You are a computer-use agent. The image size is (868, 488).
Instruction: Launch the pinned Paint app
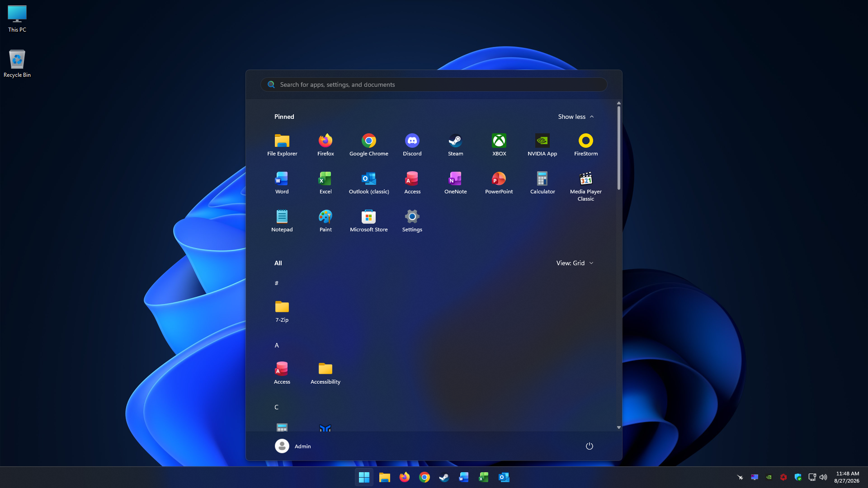[x=325, y=221]
